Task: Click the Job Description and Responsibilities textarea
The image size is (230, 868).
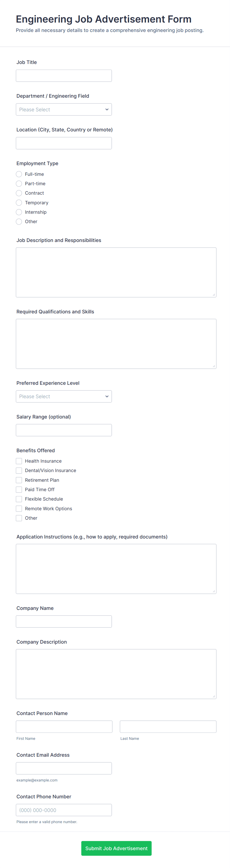Action: pos(116,272)
